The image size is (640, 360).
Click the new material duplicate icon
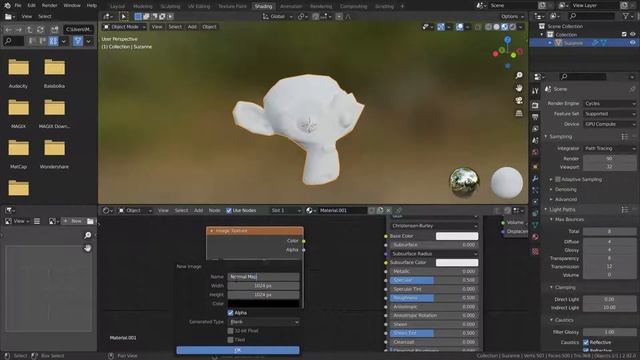pos(380,210)
